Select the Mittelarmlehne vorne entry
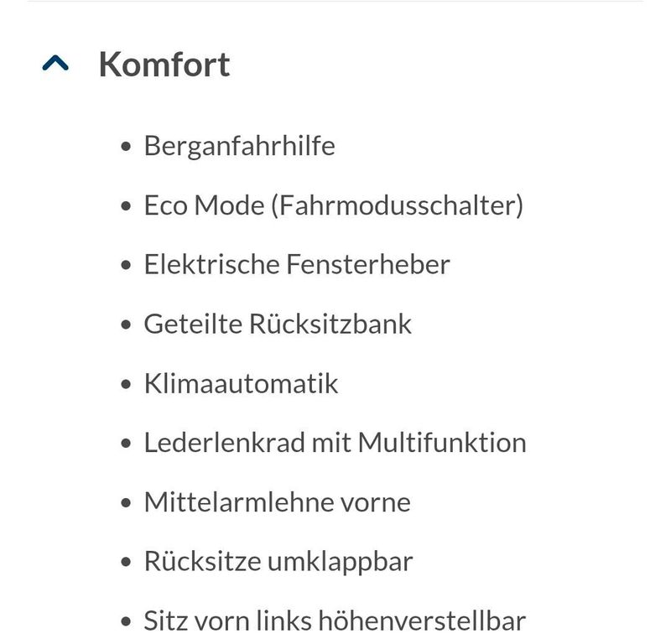 coord(278,502)
